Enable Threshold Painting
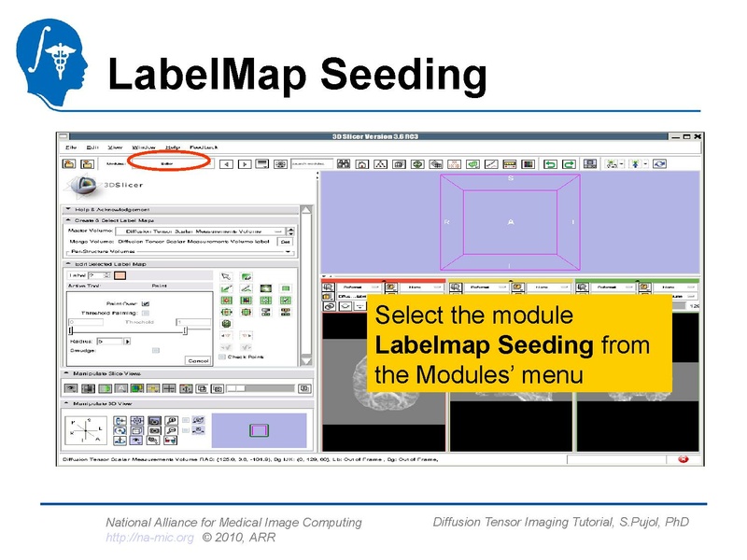Image resolution: width=747 pixels, height=560 pixels. pos(145,312)
